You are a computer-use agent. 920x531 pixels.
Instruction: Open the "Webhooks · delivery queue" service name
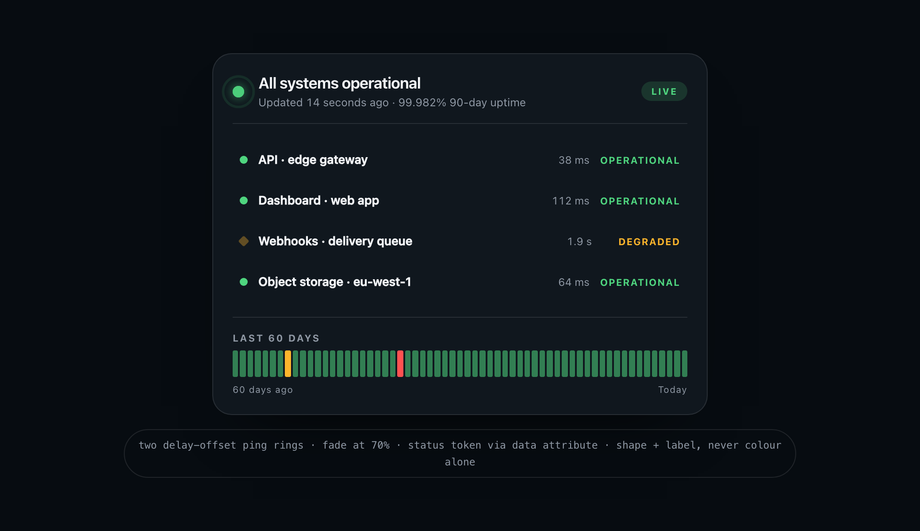[x=335, y=241]
